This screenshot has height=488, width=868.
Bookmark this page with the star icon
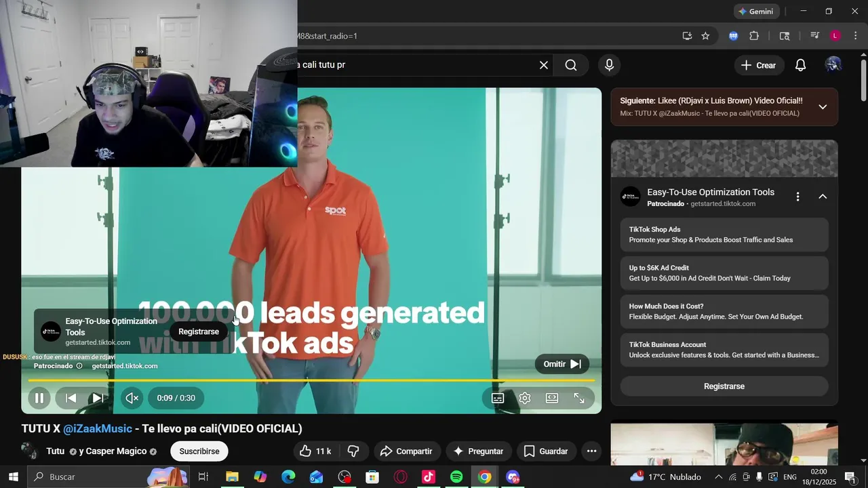(x=705, y=36)
